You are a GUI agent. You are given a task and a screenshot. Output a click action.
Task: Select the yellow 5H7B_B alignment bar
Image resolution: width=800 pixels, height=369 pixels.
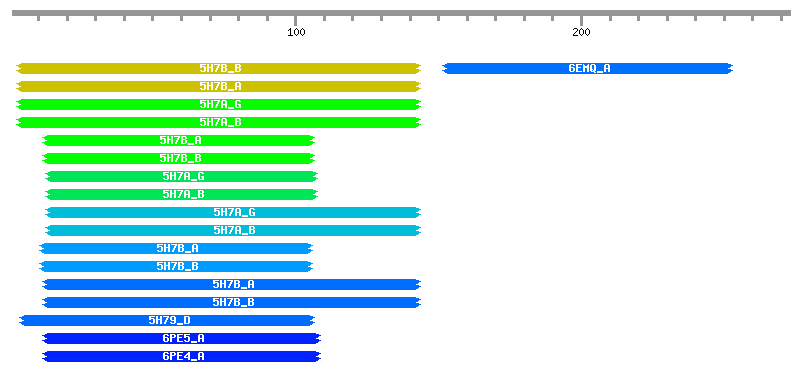pyautogui.click(x=218, y=68)
